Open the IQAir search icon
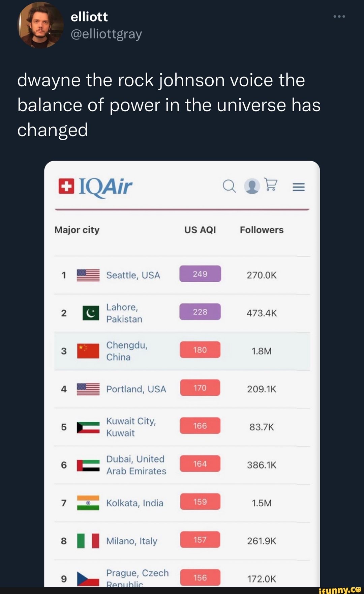Screen dimensions: 364x594 click(229, 186)
